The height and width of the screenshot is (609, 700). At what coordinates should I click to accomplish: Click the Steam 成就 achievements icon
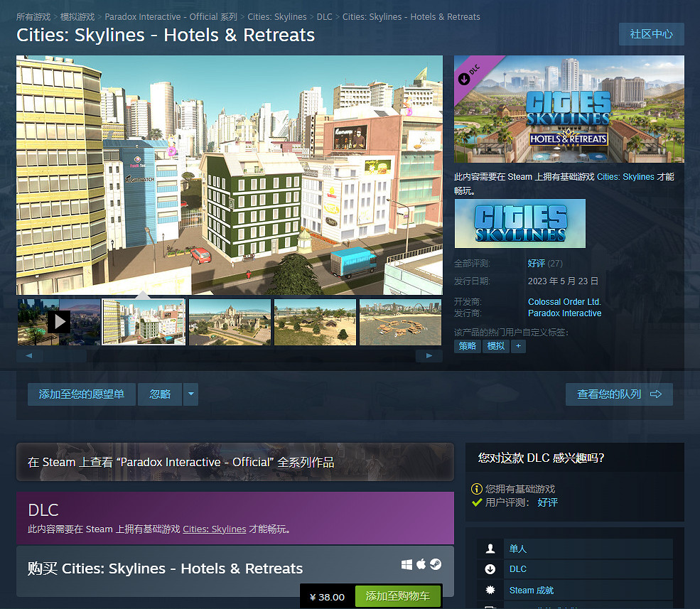490,590
